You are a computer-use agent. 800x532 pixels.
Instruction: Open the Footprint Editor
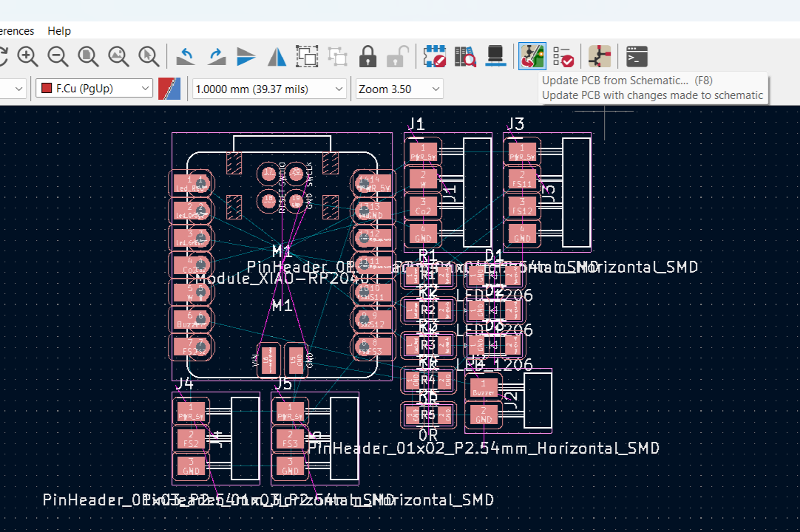pos(435,56)
